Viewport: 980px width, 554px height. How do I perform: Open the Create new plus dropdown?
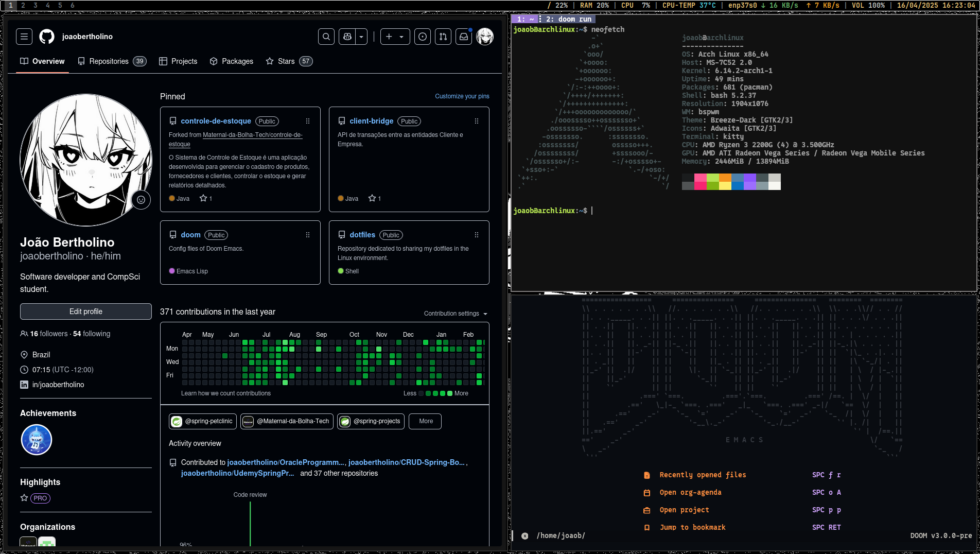tap(395, 37)
